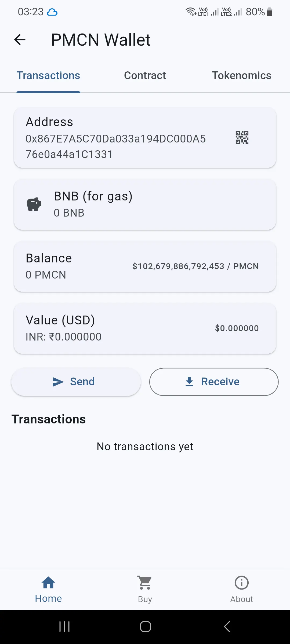Go to Home via house icon
290x644 pixels.
coord(48,583)
